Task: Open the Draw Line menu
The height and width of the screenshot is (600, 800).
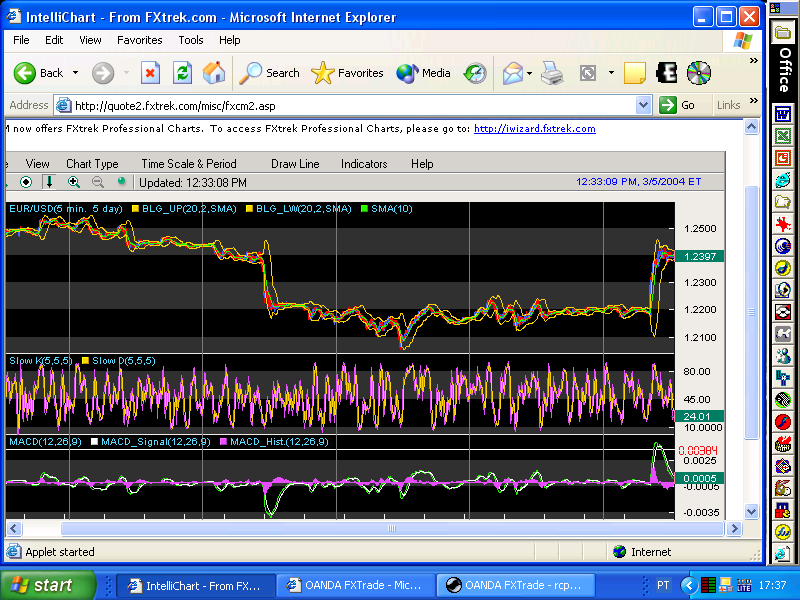Action: 295,164
